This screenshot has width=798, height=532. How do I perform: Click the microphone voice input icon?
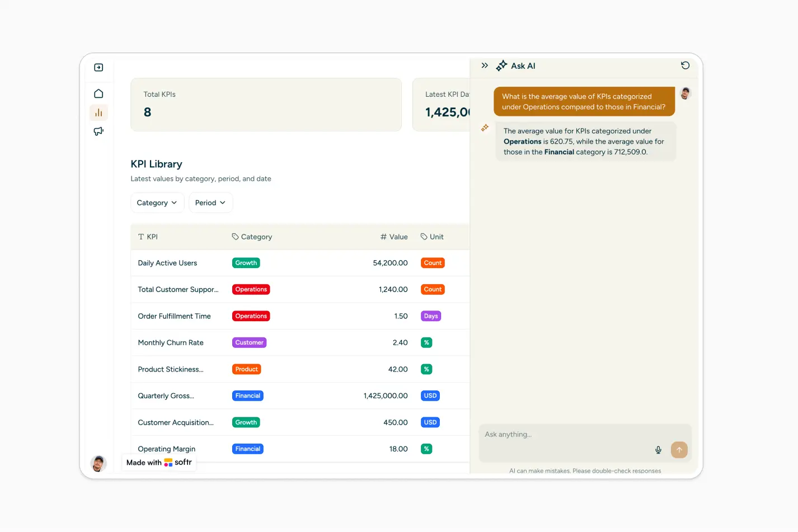[x=658, y=450]
